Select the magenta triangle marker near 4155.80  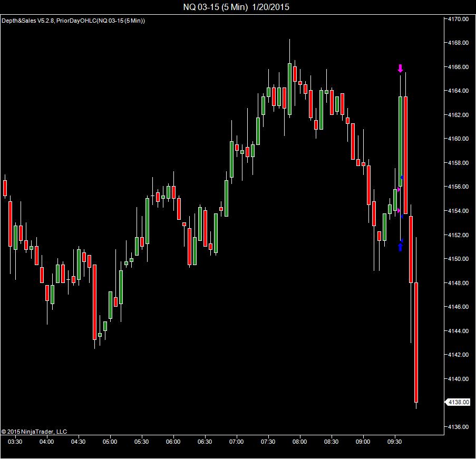tap(399, 189)
